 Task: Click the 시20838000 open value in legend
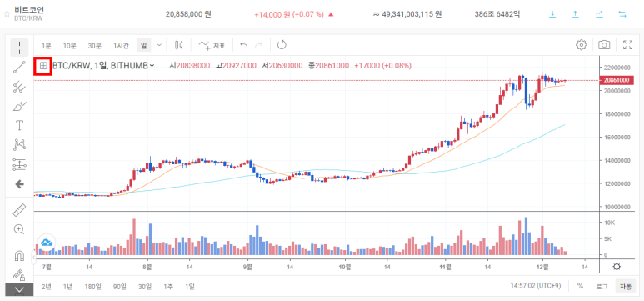[190, 65]
